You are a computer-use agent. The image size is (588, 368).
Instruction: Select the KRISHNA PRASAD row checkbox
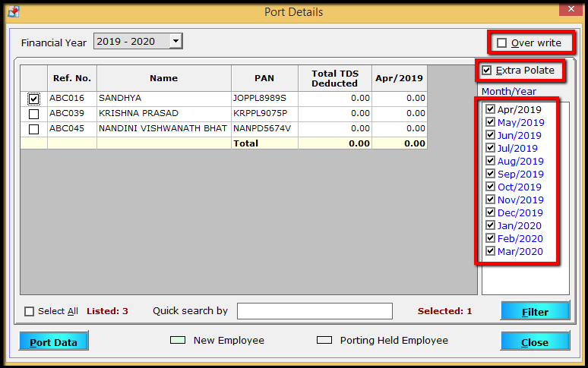33,114
